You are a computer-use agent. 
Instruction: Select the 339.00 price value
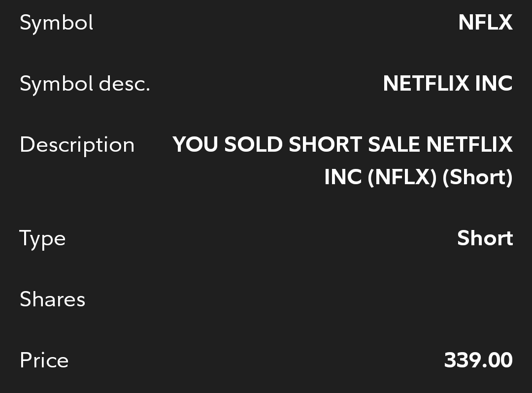[x=478, y=360]
